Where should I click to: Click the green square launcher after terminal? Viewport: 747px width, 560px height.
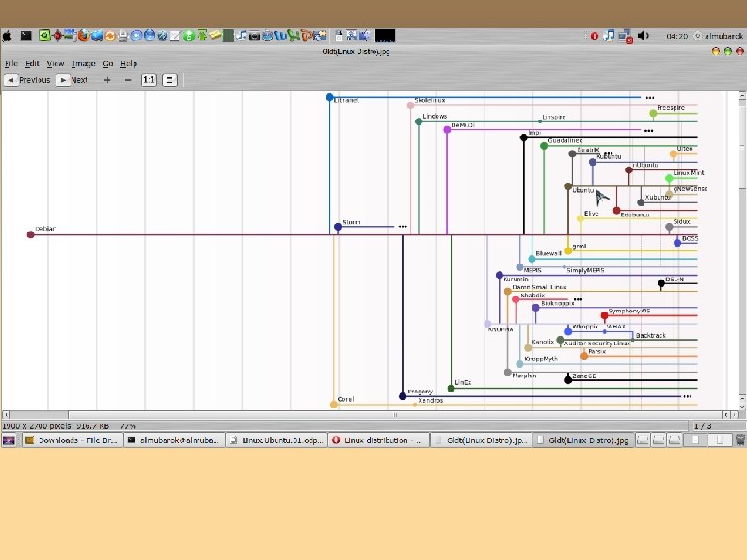click(x=44, y=36)
